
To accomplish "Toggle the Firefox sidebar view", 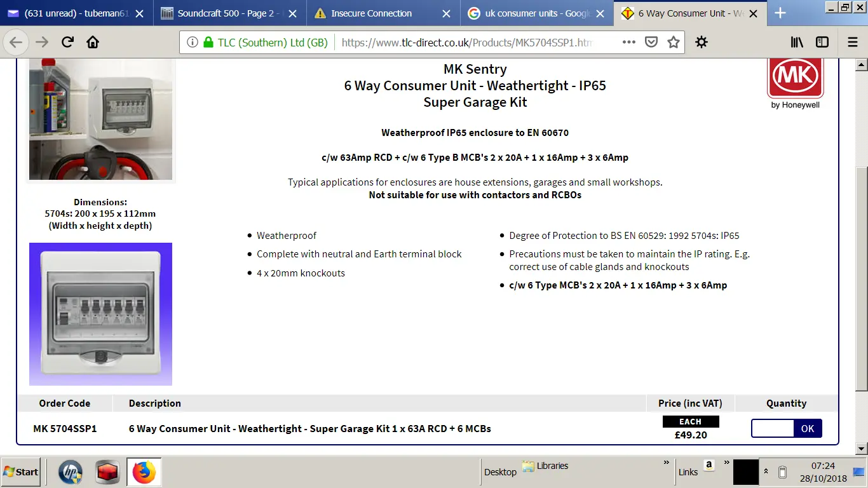I will point(822,43).
